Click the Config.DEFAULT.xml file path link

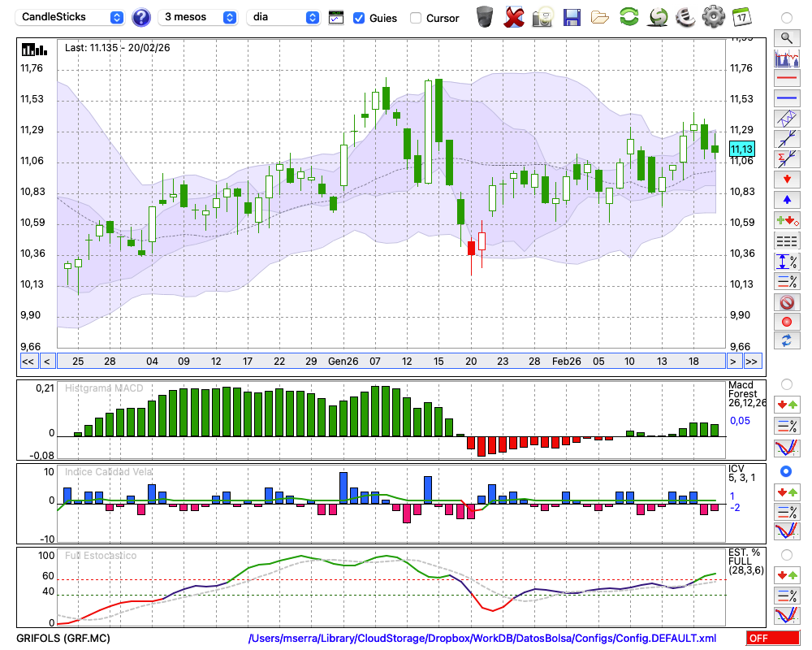click(482, 638)
